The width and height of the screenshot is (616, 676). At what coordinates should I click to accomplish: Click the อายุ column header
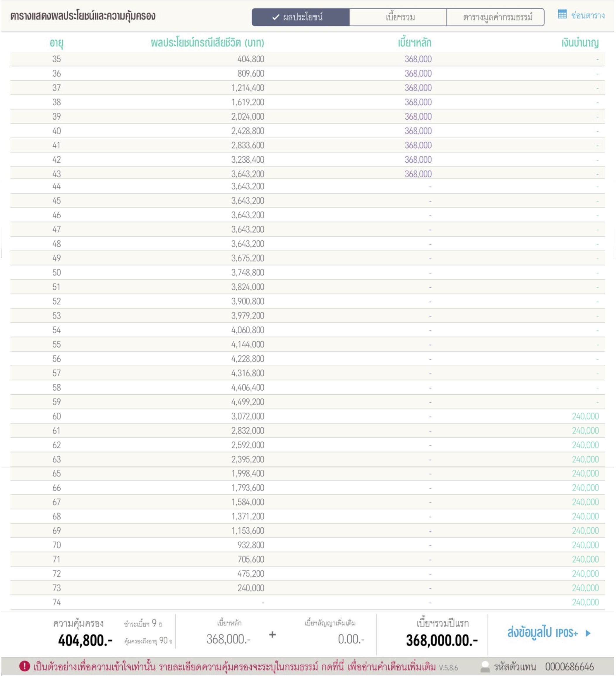56,43
